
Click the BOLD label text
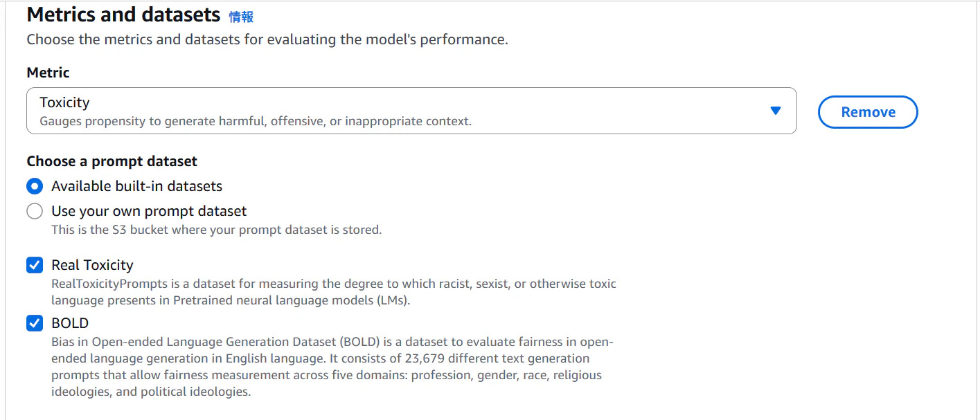(x=70, y=323)
